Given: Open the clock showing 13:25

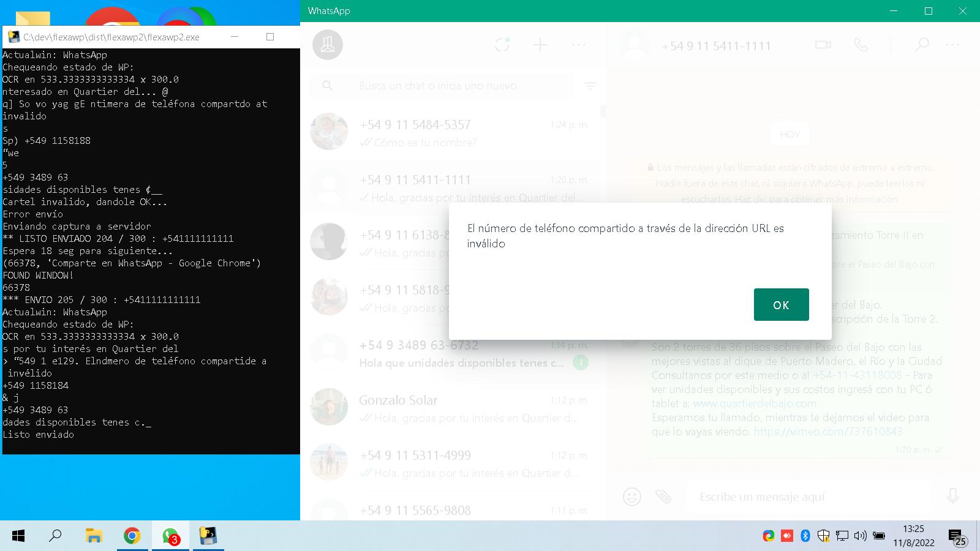Looking at the screenshot, I should pos(913,536).
